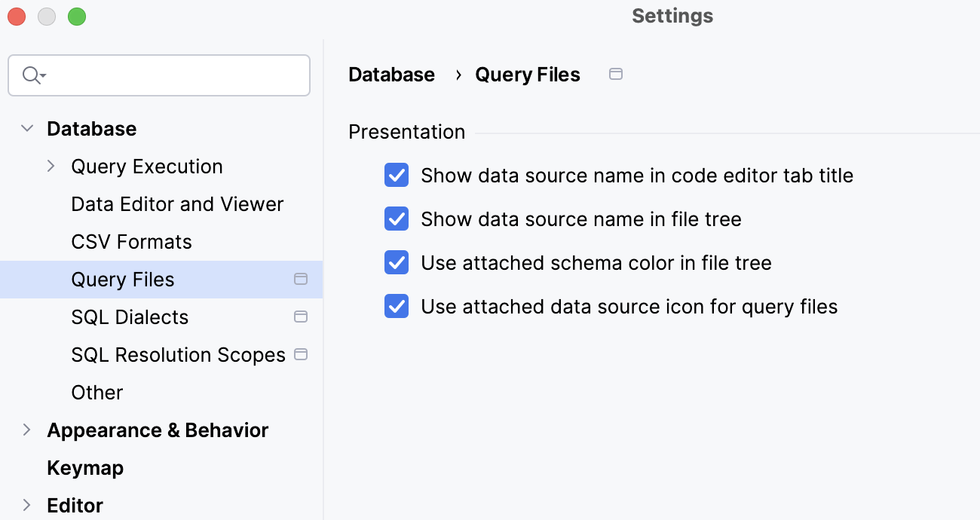The width and height of the screenshot is (980, 520).
Task: Click the project-scope icon next to Query Files breadcrumb
Action: (616, 74)
